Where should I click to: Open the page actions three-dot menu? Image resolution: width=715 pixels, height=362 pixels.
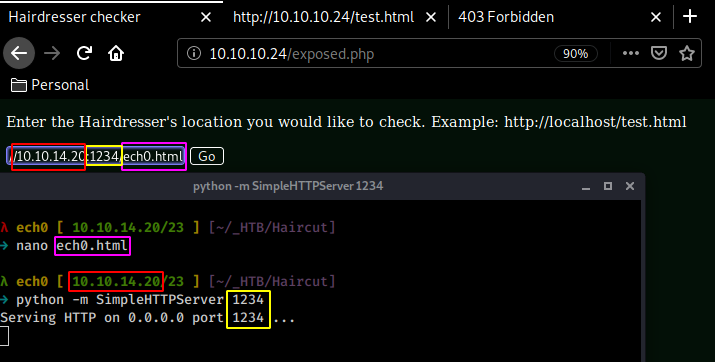point(631,53)
